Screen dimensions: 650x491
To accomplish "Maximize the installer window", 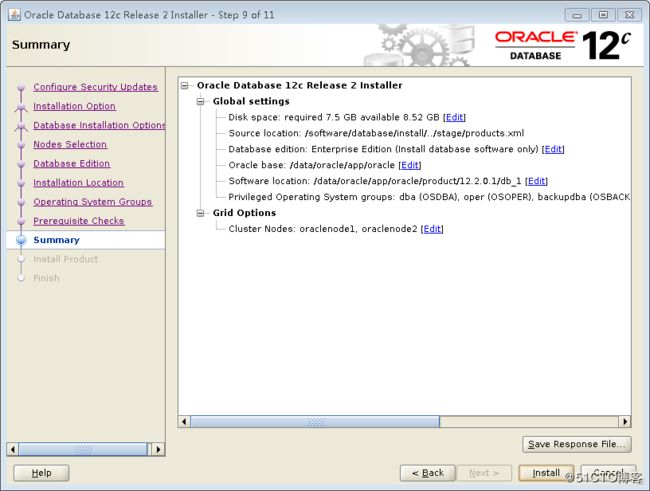I will pyautogui.click(x=603, y=15).
